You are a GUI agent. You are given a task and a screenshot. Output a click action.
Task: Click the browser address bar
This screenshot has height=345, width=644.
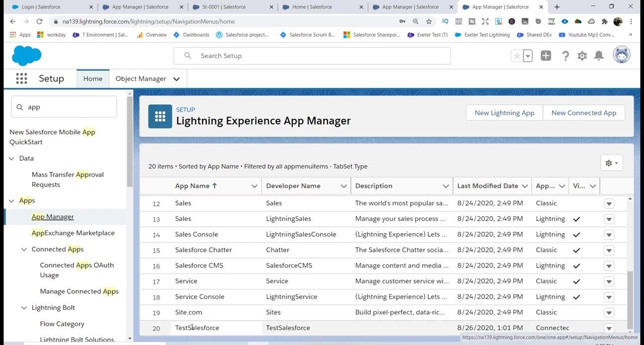coord(226,22)
